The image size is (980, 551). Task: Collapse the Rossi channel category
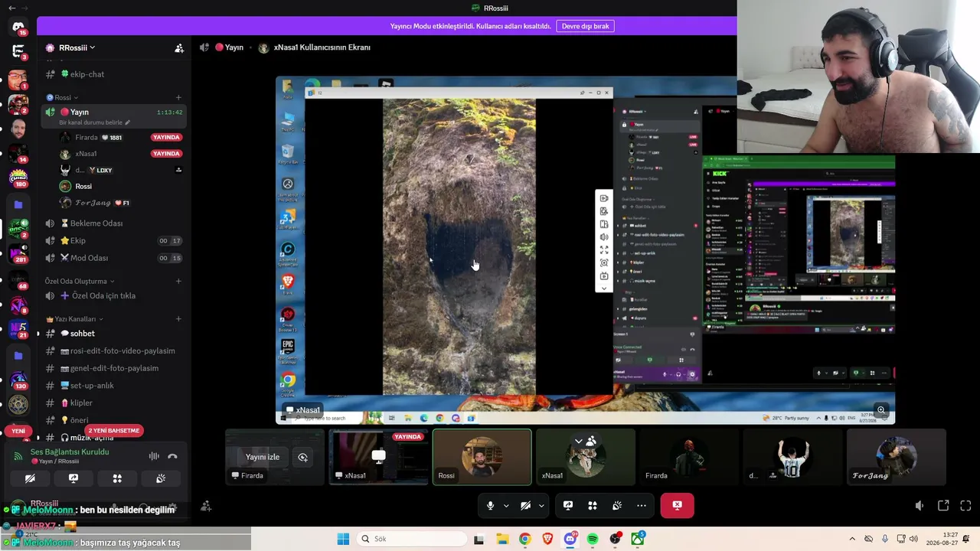click(62, 97)
